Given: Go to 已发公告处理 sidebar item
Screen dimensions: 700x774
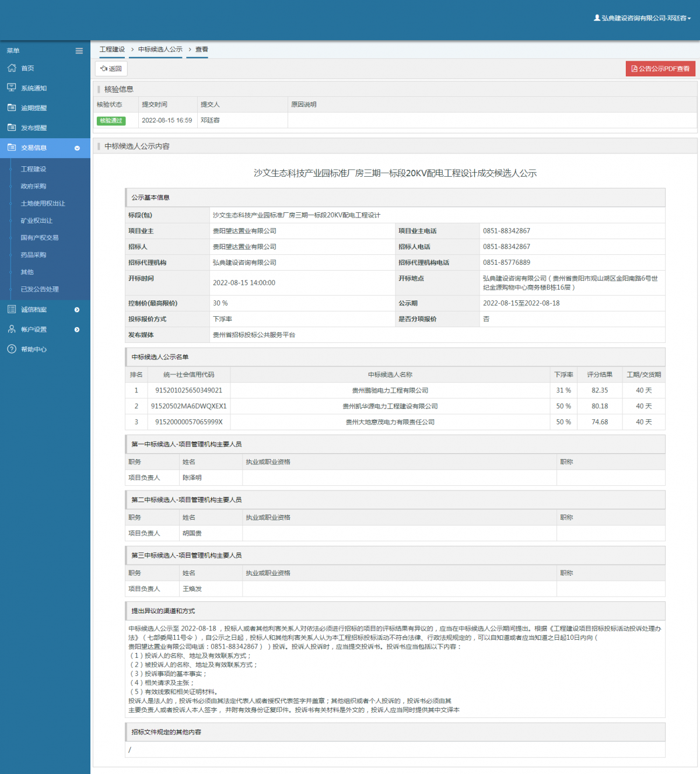Looking at the screenshot, I should point(40,289).
